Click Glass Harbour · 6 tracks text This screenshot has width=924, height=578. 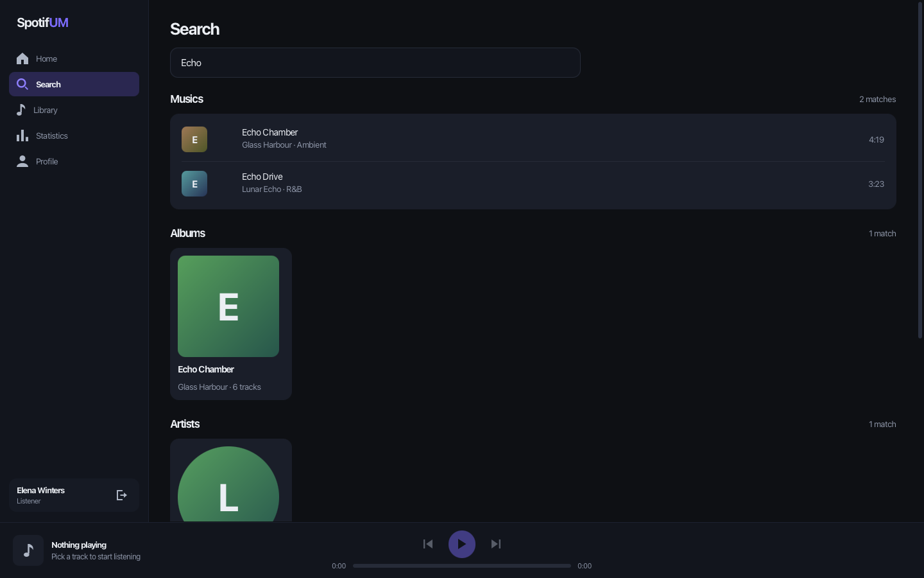[x=219, y=387]
